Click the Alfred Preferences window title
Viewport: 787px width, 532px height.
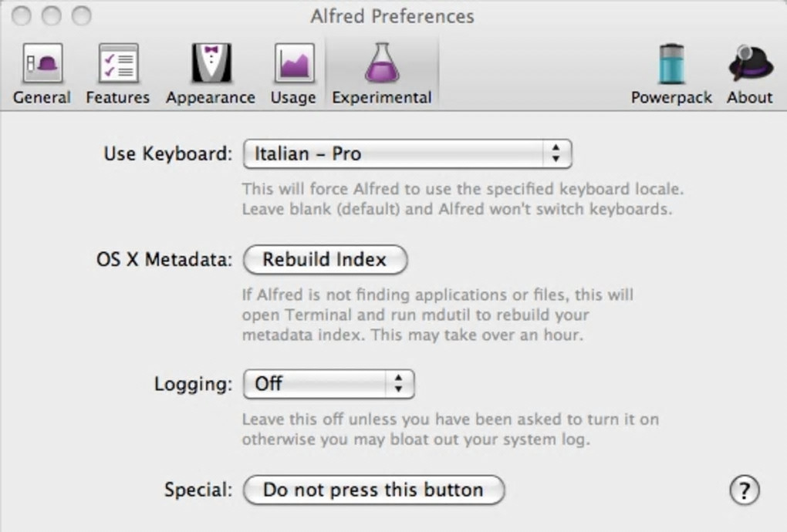(x=392, y=15)
